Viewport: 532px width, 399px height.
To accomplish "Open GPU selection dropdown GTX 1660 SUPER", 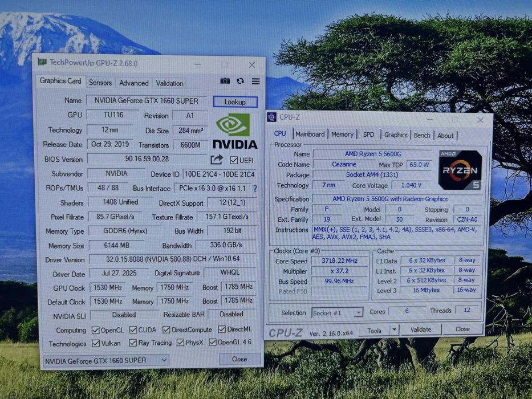I will tap(106, 360).
